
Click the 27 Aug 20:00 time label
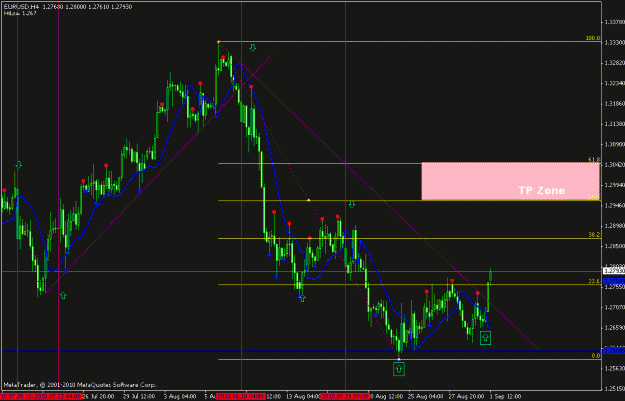click(x=466, y=397)
